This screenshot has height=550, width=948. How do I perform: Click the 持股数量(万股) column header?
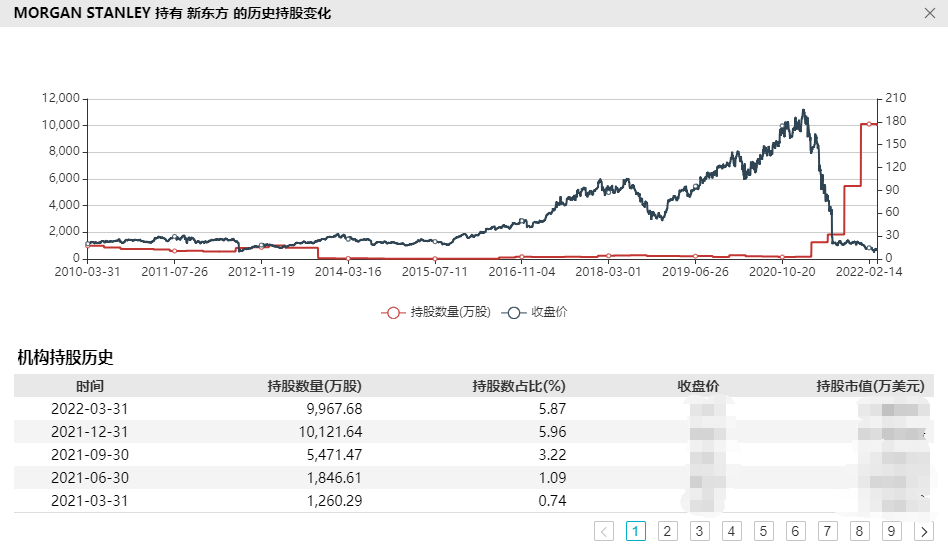[x=314, y=386]
